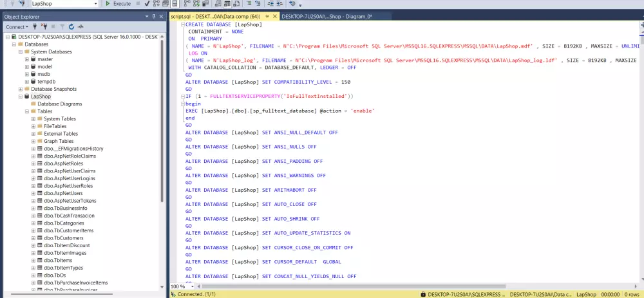Click the Parse checkmark icon
The width and height of the screenshot is (644, 298).
(x=147, y=3)
